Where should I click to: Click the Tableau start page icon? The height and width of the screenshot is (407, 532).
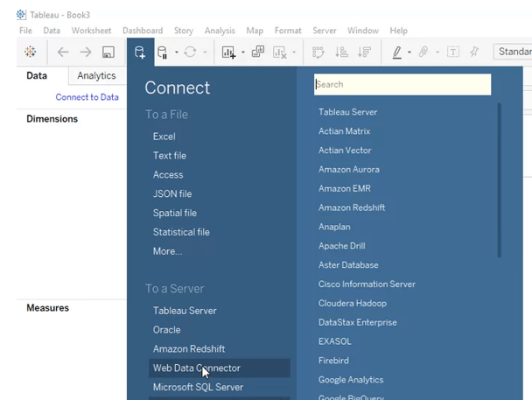pos(31,52)
